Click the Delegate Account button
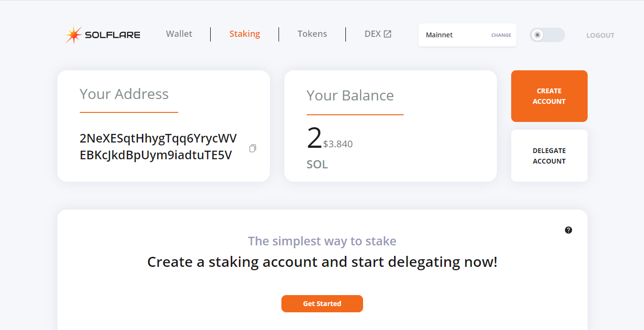Screen dimensions: 644x330 (549, 156)
